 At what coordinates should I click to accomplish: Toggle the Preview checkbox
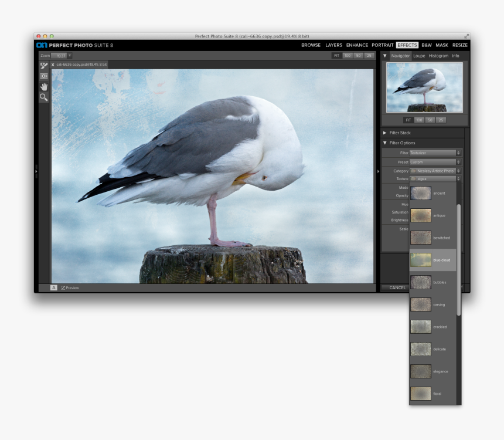[63, 287]
